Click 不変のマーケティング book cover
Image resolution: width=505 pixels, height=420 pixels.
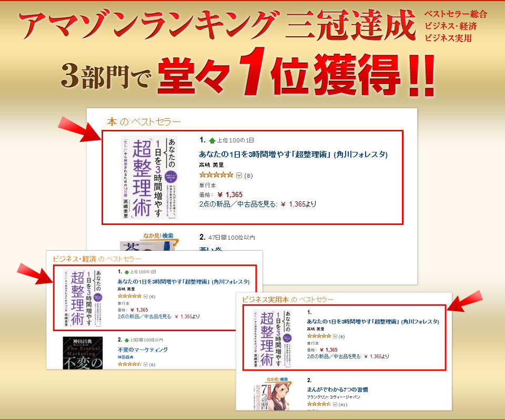(x=83, y=353)
